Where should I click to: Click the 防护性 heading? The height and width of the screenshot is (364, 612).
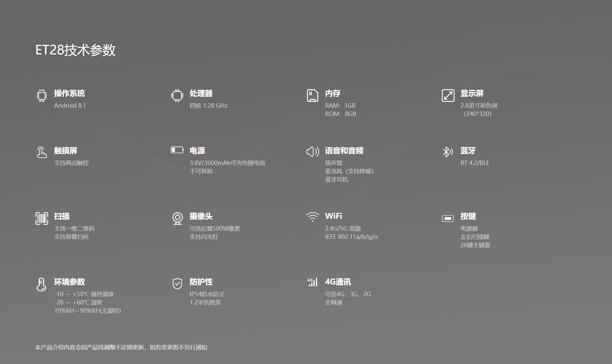201,282
